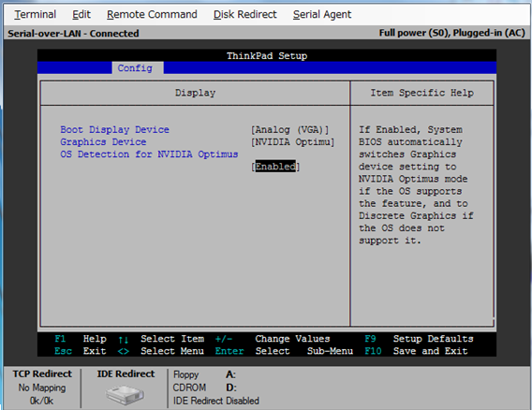This screenshot has width=532, height=410.
Task: Click the ThinkPad Setup title bar
Action: [x=267, y=55]
